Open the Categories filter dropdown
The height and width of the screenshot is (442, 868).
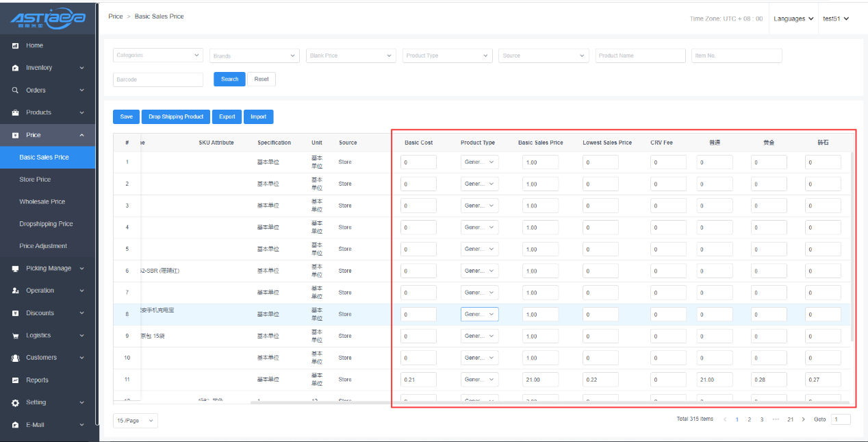click(157, 56)
